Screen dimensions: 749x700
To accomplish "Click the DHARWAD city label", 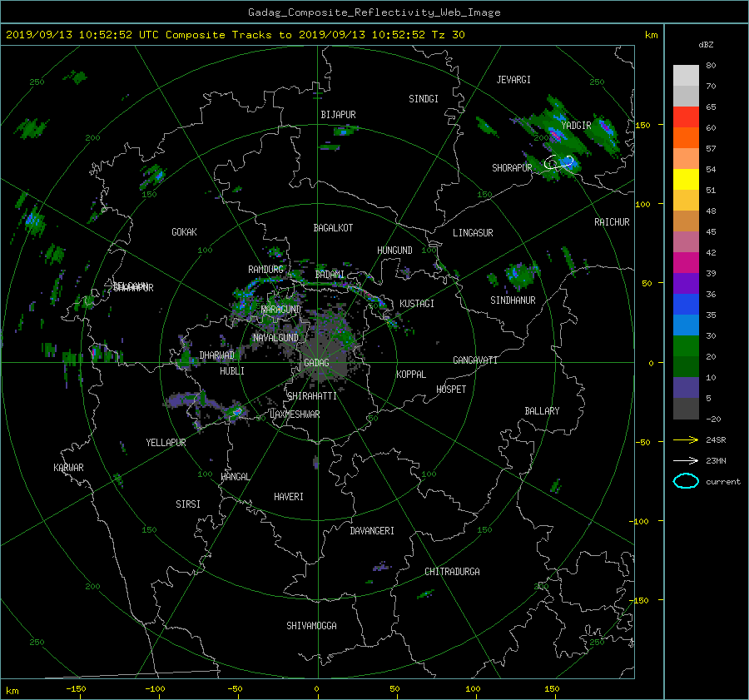I will click(x=216, y=355).
